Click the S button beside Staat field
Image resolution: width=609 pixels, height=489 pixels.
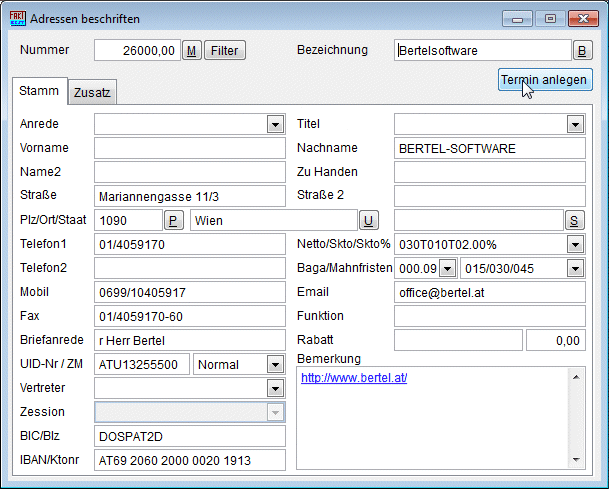tap(574, 221)
